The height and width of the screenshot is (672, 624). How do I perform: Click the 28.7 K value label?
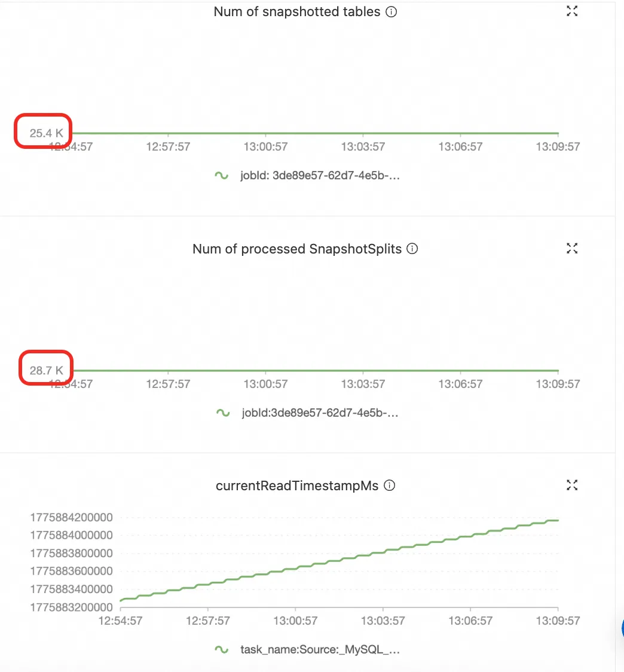coord(46,370)
